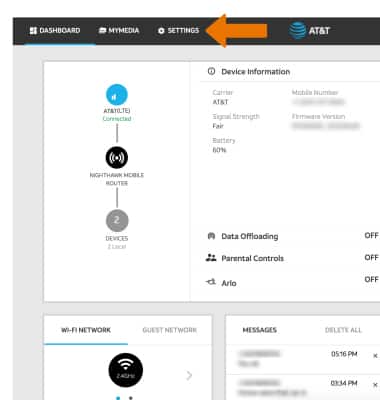
Task: Open the Dashboard tab
Action: 55,31
